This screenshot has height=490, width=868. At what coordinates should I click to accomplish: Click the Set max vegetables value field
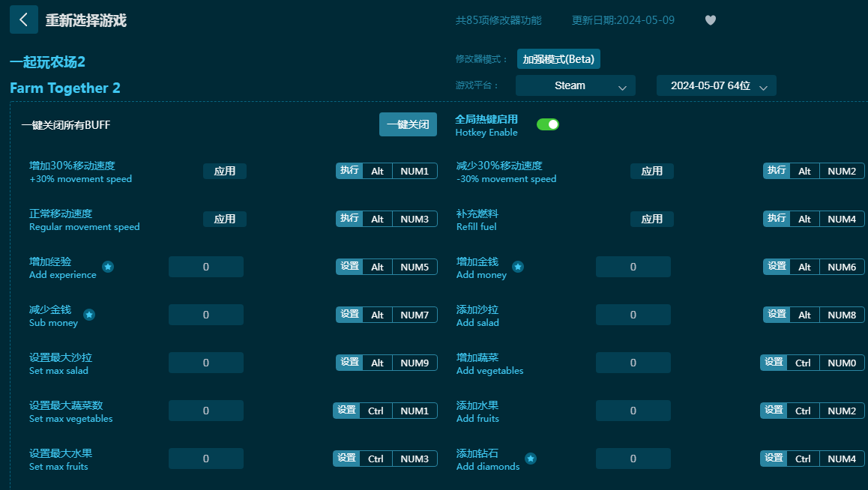click(206, 411)
